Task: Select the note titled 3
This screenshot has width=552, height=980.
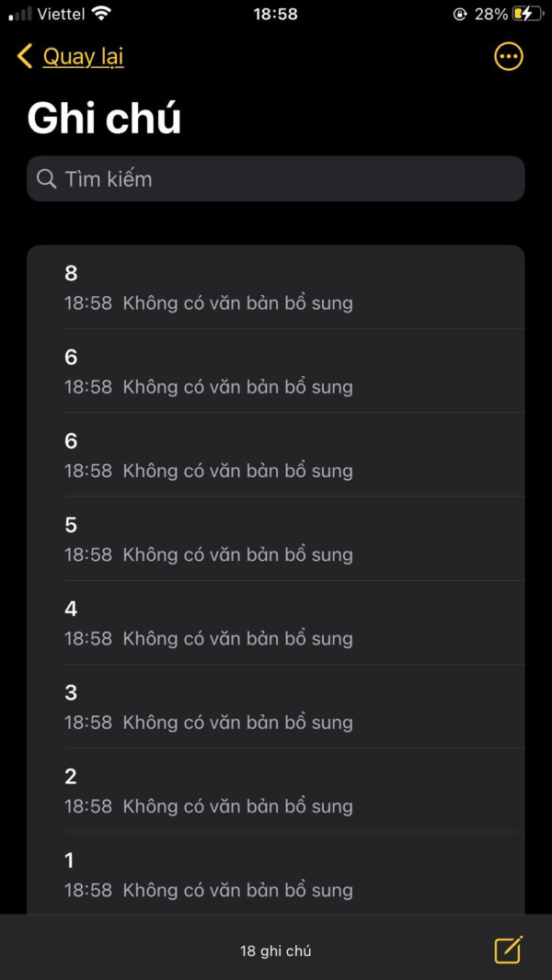Action: (276, 706)
